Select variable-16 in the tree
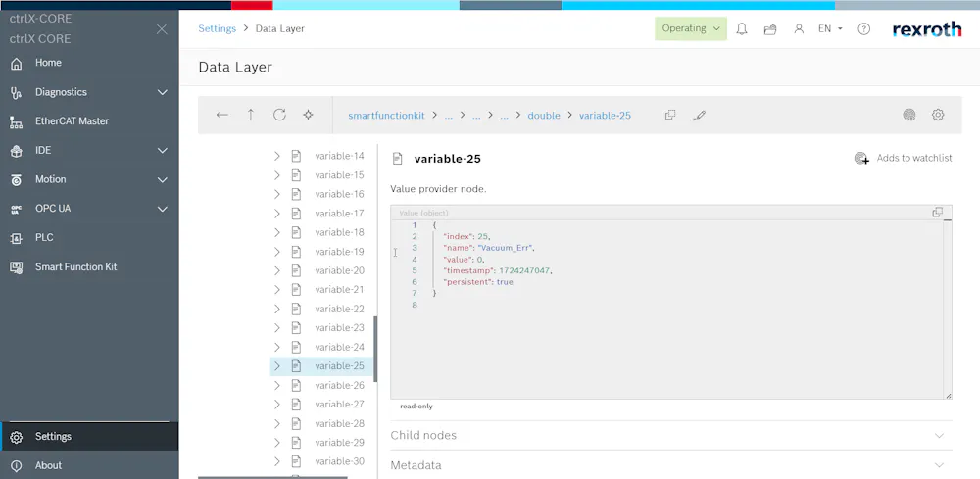This screenshot has height=479, width=980. click(x=339, y=194)
